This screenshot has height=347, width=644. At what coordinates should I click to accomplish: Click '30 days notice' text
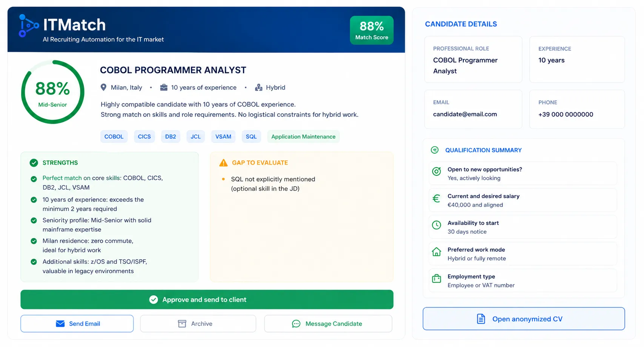[467, 232]
